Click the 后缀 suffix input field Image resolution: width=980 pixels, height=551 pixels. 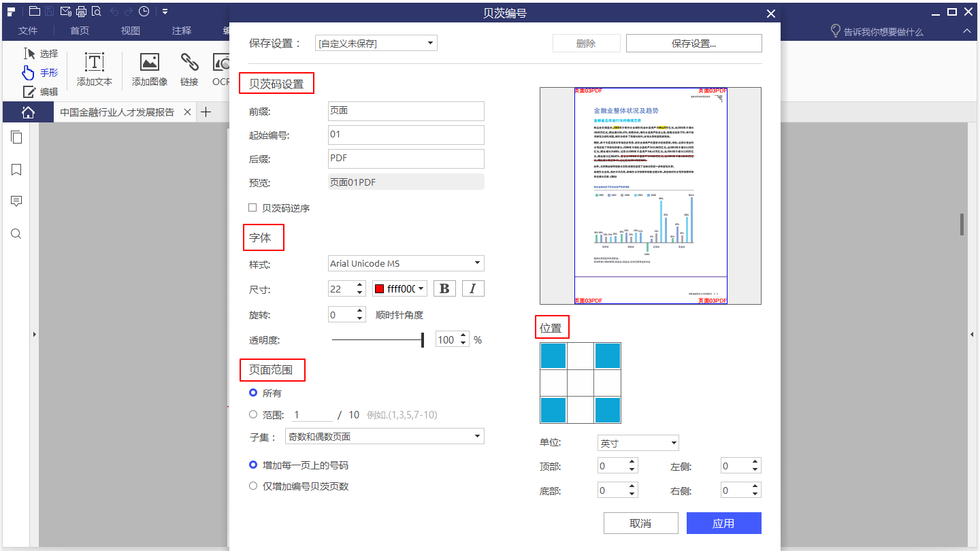(406, 158)
